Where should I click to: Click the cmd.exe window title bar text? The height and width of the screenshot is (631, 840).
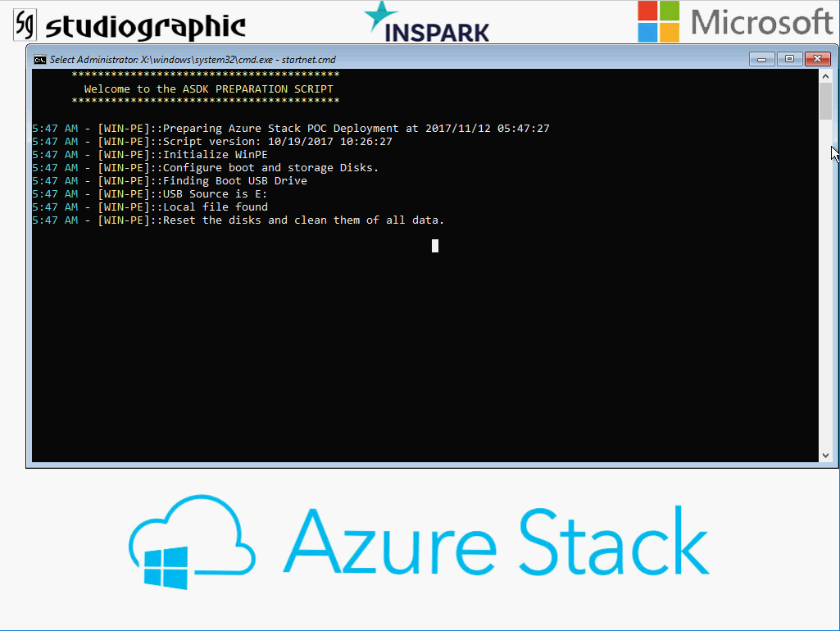pos(193,60)
